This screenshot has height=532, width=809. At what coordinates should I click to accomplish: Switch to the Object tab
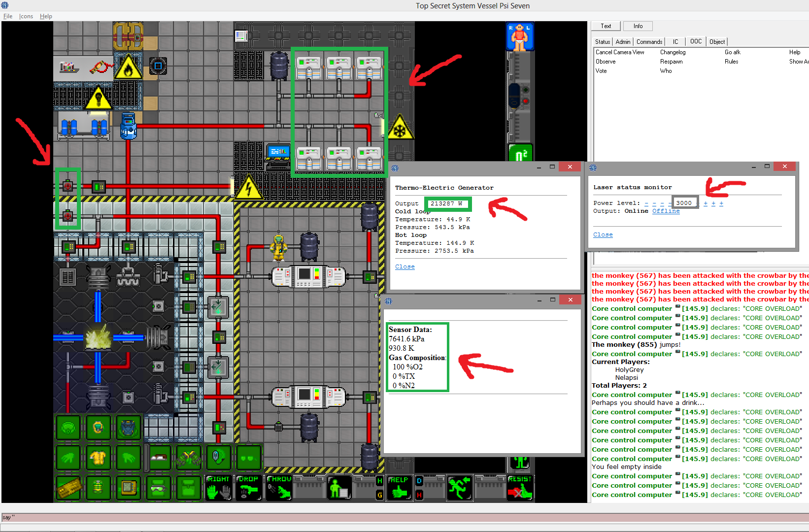717,42
